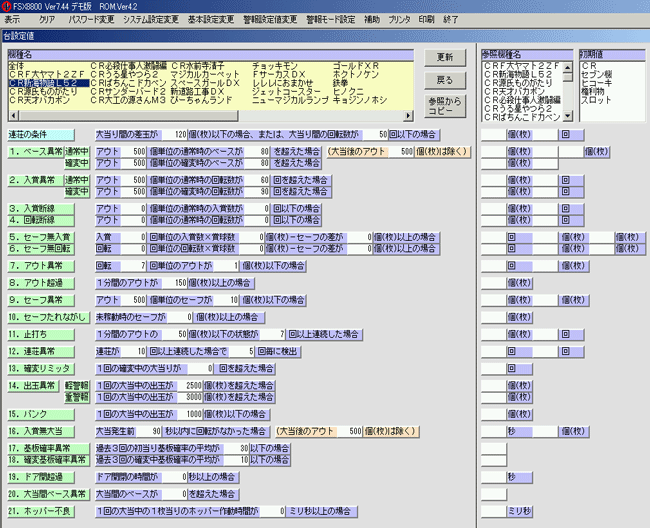Viewport: 650px width, 528px height.
Task: Select キョジンノホシ in the 機種名 list
Action: [x=360, y=100]
